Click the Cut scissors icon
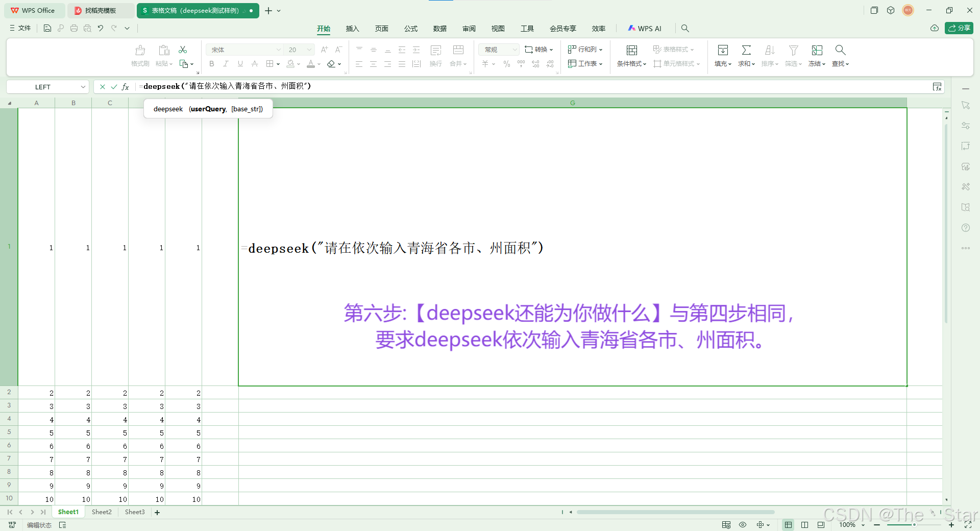 (183, 50)
